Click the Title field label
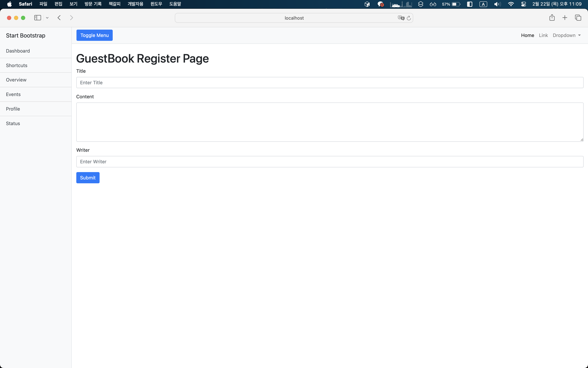588x368 pixels. coord(81,71)
